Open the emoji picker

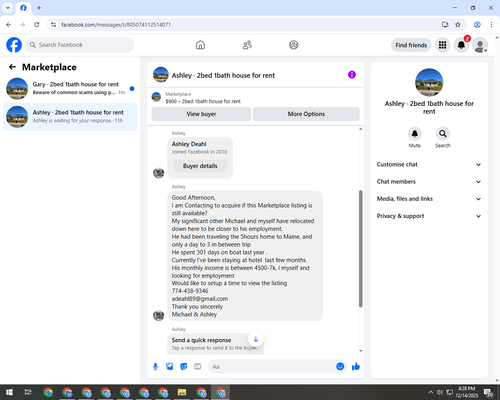(x=340, y=367)
